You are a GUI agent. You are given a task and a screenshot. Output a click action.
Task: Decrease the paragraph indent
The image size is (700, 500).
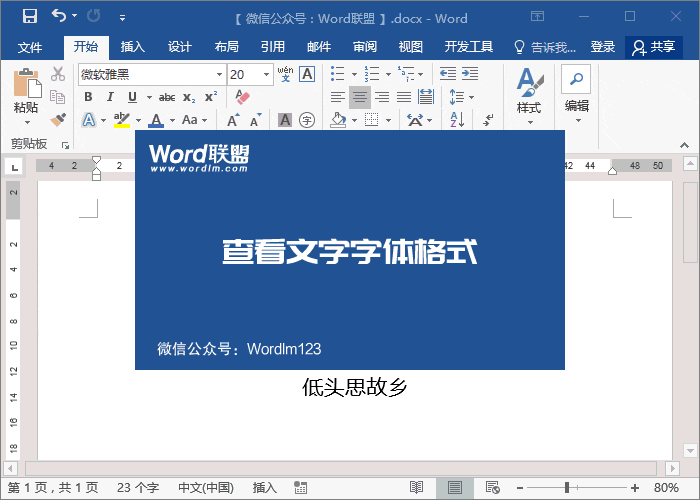pyautogui.click(x=447, y=73)
